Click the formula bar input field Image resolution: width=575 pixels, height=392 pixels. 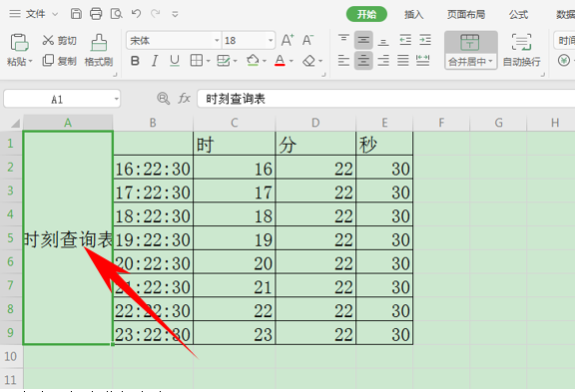click(x=385, y=99)
